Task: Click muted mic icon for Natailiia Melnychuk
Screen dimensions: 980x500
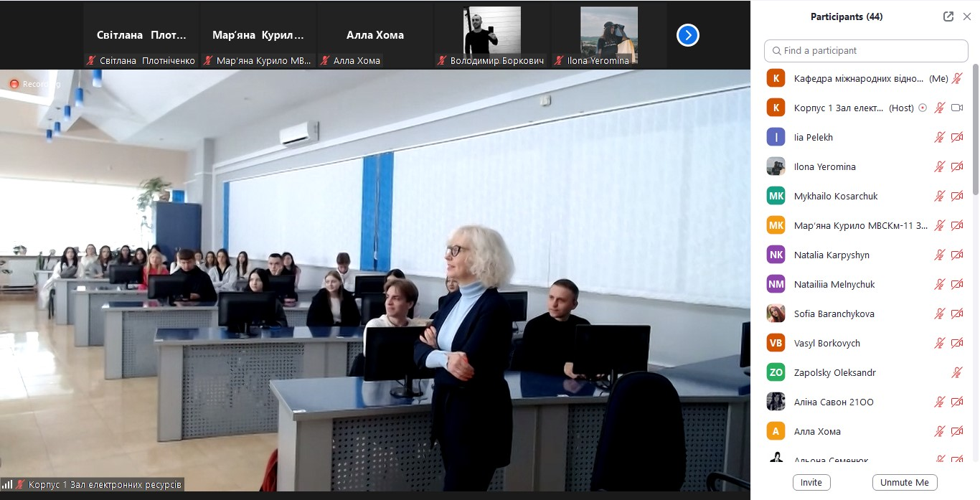Action: pos(940,284)
